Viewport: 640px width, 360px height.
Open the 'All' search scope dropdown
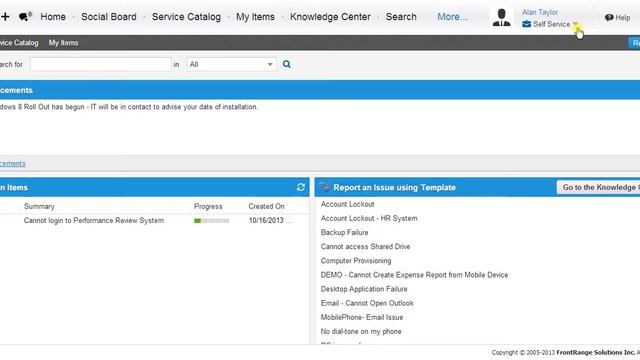coord(231,64)
